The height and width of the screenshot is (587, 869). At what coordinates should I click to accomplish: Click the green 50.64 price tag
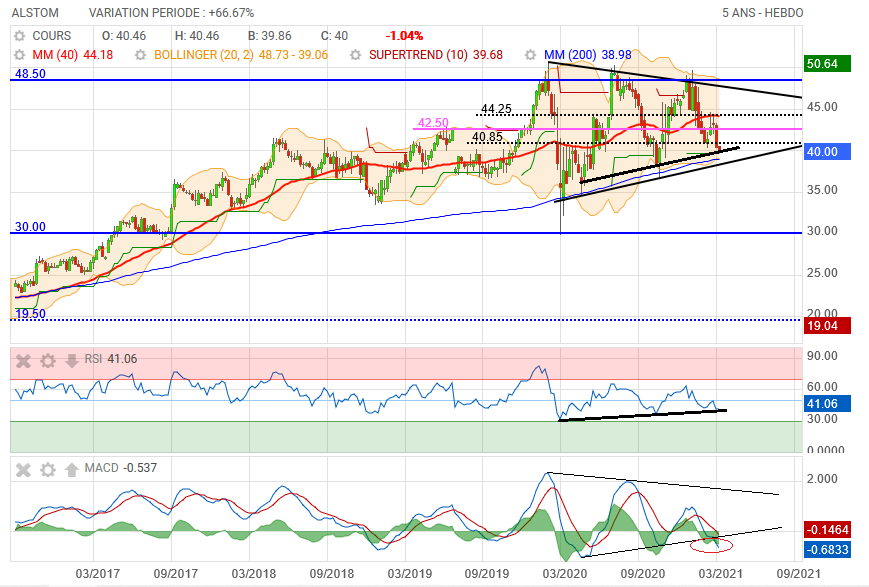point(827,63)
